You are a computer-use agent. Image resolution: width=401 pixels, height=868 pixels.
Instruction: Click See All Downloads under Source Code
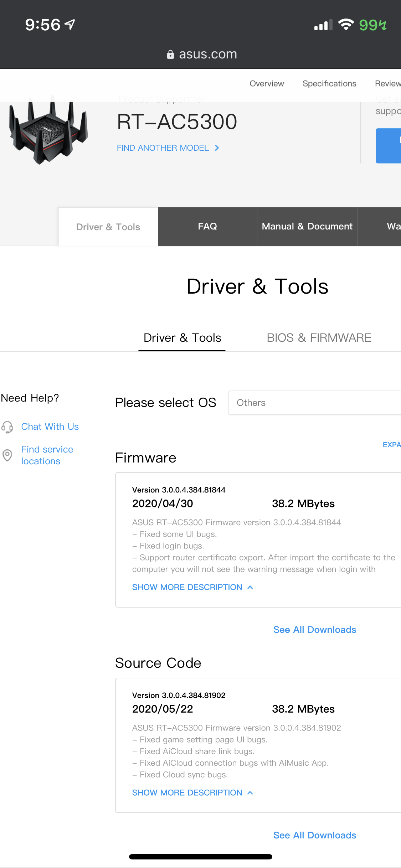point(314,835)
